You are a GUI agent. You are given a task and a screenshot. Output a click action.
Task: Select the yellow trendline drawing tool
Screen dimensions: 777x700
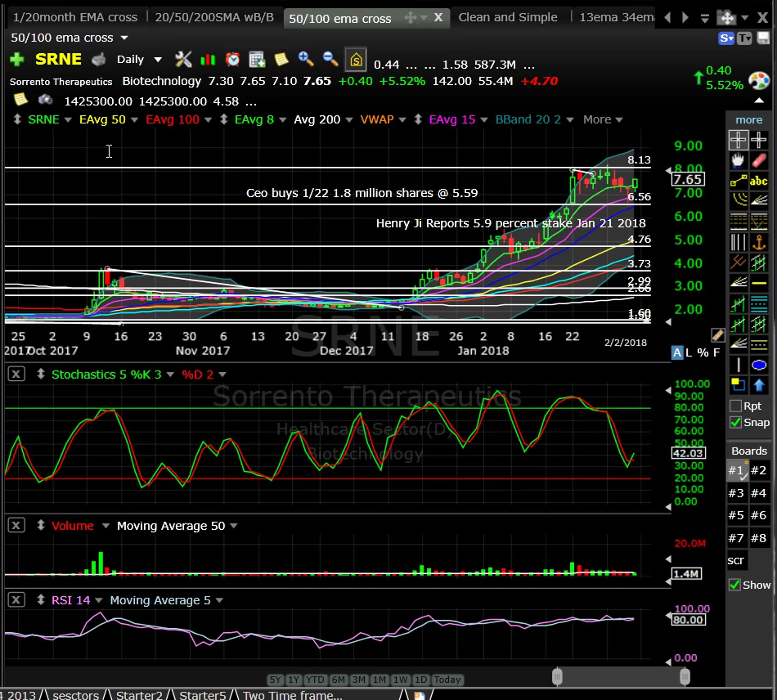pos(738,180)
